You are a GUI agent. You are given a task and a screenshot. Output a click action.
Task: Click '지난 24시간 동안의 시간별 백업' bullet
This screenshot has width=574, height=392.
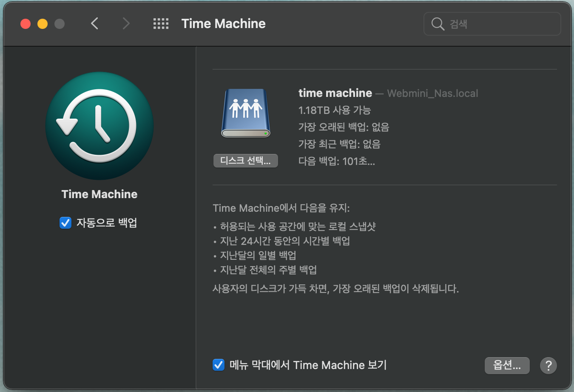(285, 241)
